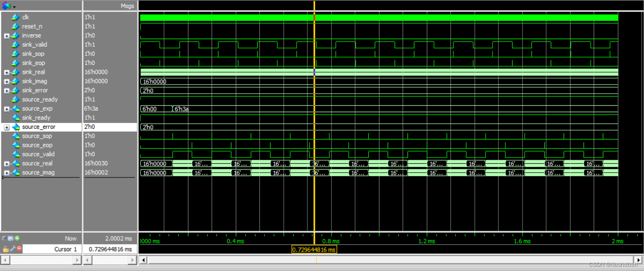Delete Cursor 1 with the red minus icon
The height and width of the screenshot is (271, 644).
click(x=19, y=249)
